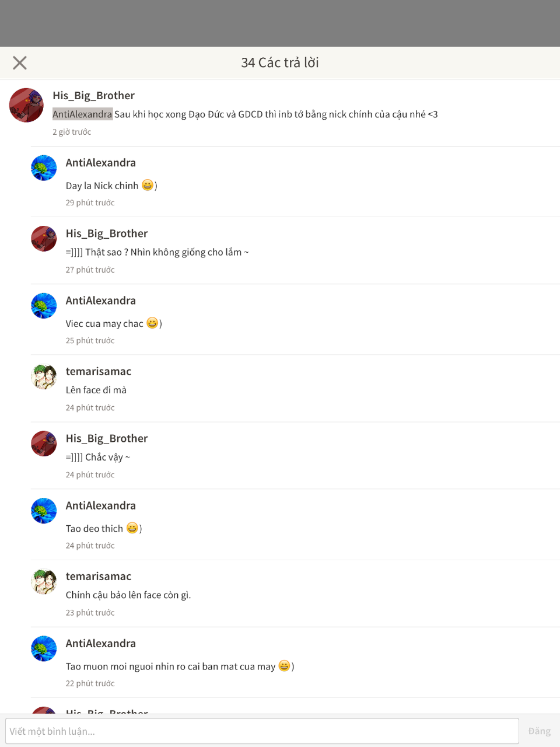Tap temarisamac avatar beside 'Lên face đi mà'
Viewport: 560px width, 747px height.
(44, 376)
